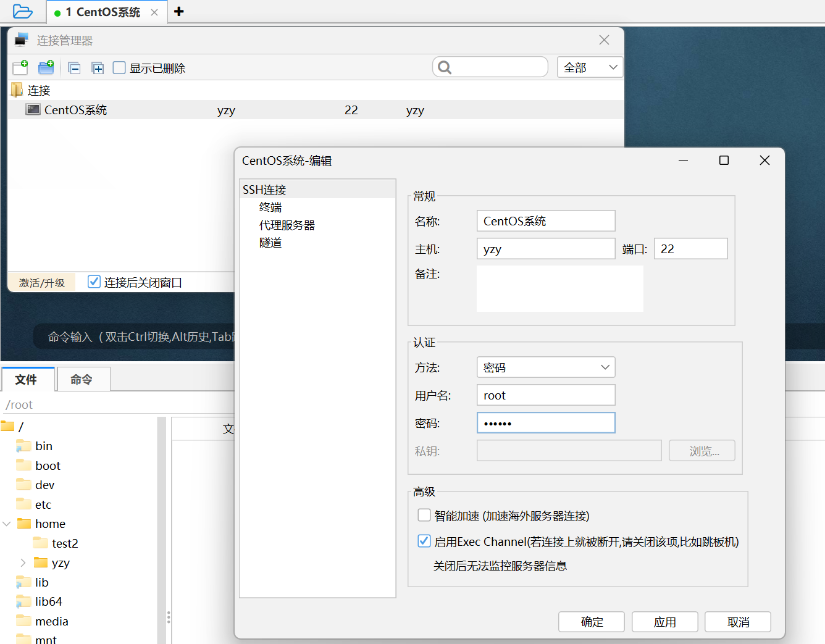
Task: Open the 代理服务器 settings page
Action: point(287,225)
